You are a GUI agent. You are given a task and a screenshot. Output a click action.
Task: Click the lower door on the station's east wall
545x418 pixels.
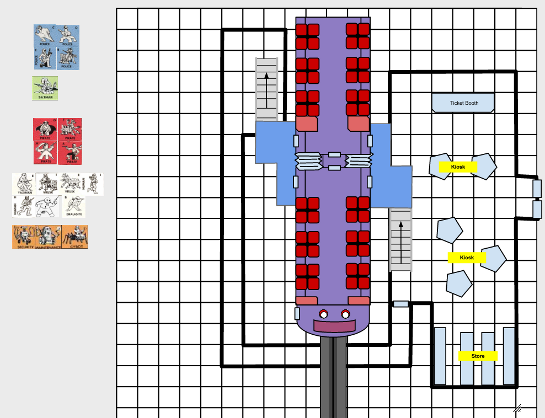pos(537,210)
